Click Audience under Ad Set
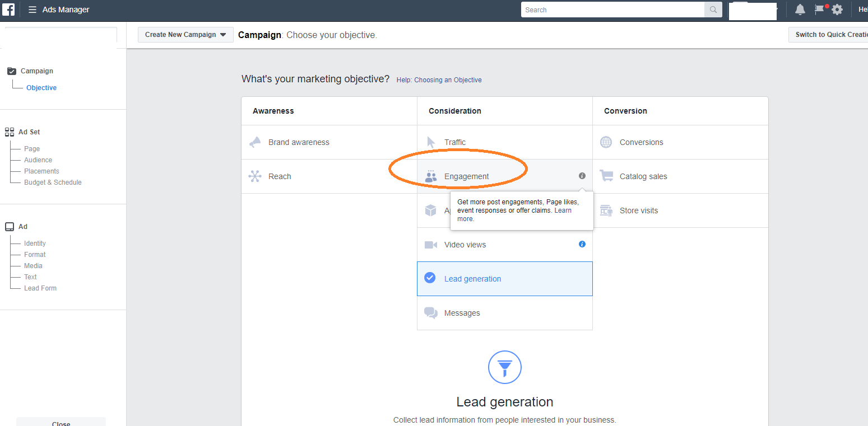 tap(38, 160)
